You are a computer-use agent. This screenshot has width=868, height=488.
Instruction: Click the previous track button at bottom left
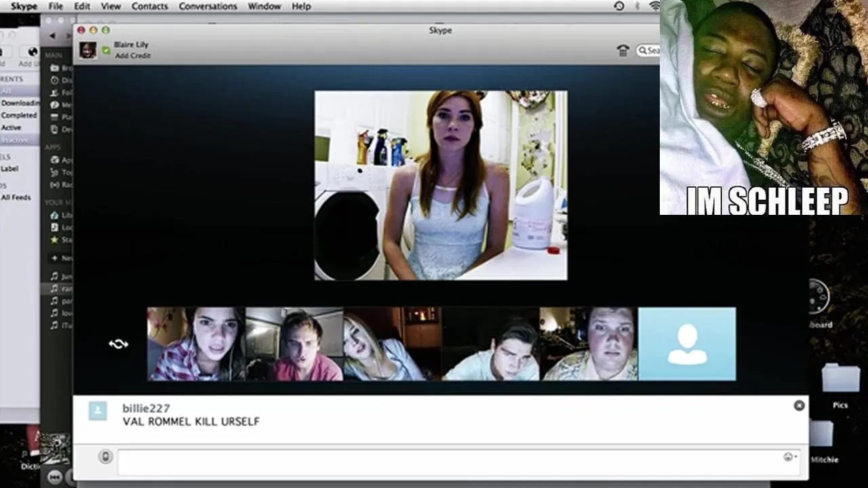pos(55,477)
